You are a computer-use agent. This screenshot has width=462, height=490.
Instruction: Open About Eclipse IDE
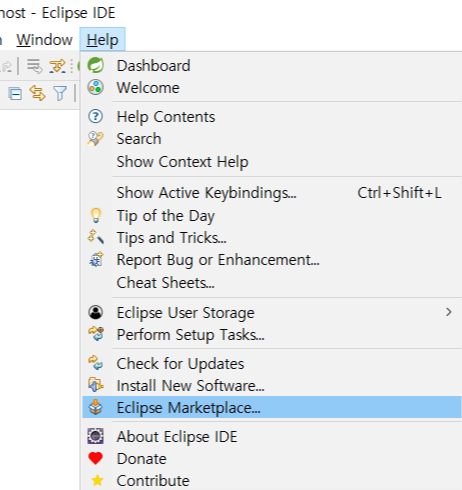point(272,436)
